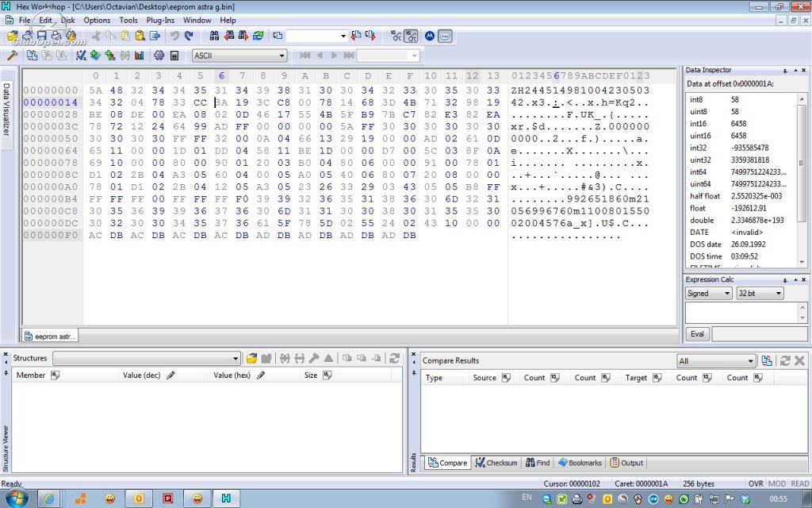Switch to the Bookmarks results tab
This screenshot has width=812, height=508.
tap(580, 463)
